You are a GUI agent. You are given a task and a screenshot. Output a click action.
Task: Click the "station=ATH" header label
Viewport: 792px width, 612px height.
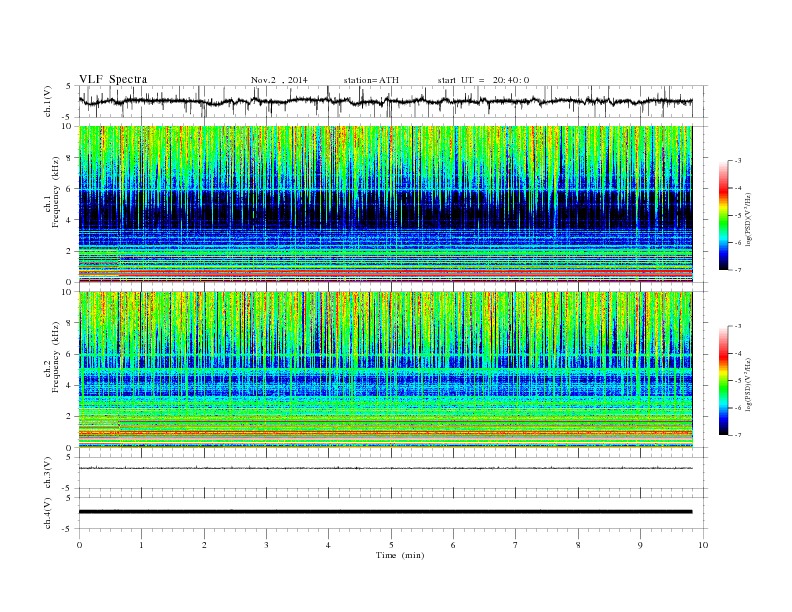tap(371, 80)
